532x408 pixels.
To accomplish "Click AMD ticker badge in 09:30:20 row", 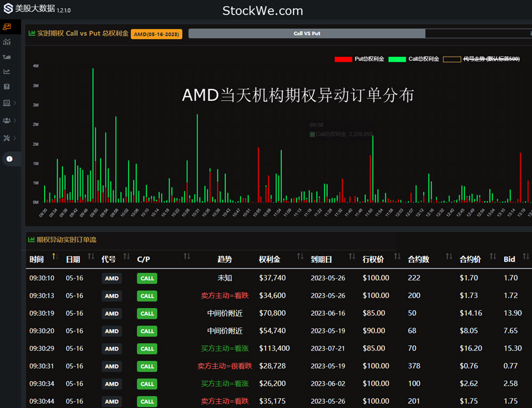I will pyautogui.click(x=112, y=331).
